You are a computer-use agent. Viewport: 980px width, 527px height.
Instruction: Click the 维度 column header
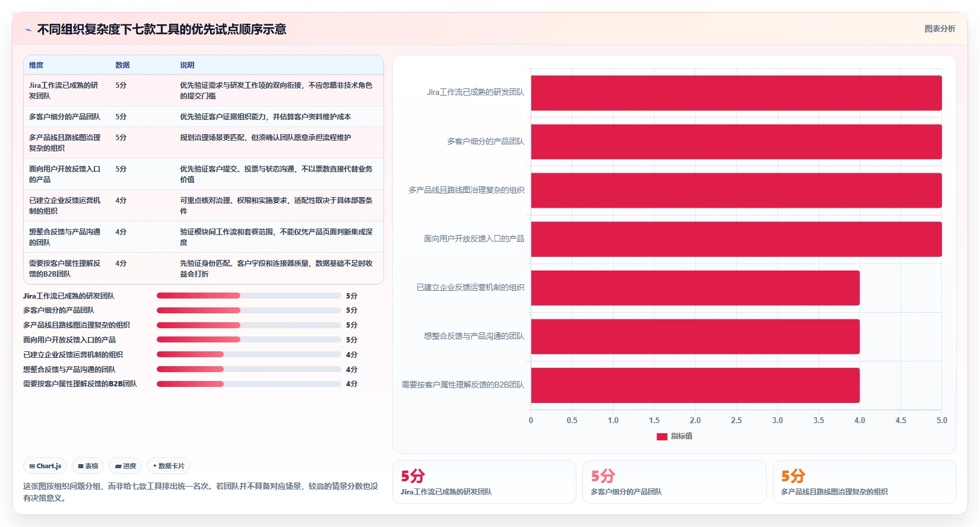click(36, 65)
